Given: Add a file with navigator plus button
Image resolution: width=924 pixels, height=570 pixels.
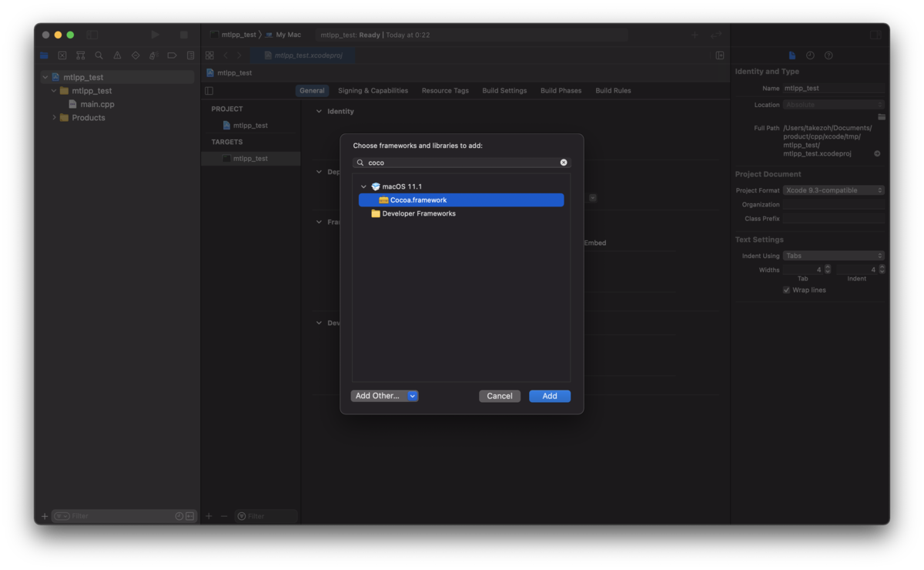Looking at the screenshot, I should pos(45,516).
